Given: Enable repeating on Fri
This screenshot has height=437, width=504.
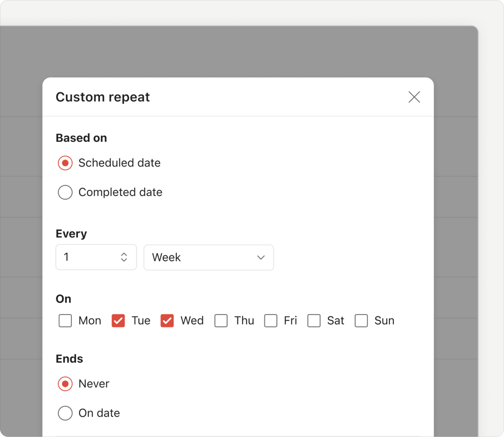Looking at the screenshot, I should [270, 321].
